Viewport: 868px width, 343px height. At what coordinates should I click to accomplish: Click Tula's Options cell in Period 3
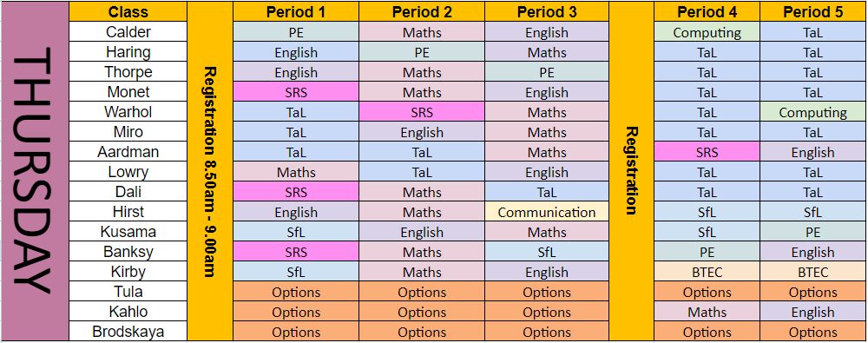547,292
